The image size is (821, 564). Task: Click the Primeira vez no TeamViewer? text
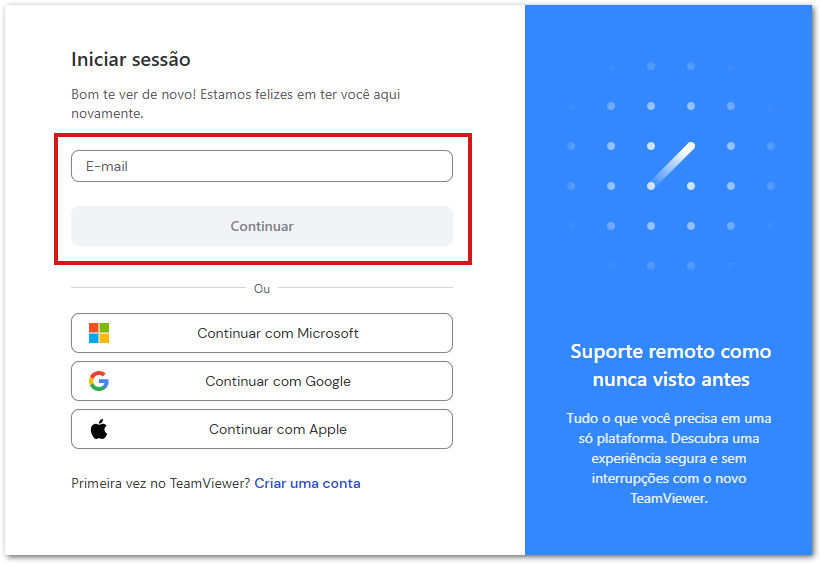tap(161, 483)
